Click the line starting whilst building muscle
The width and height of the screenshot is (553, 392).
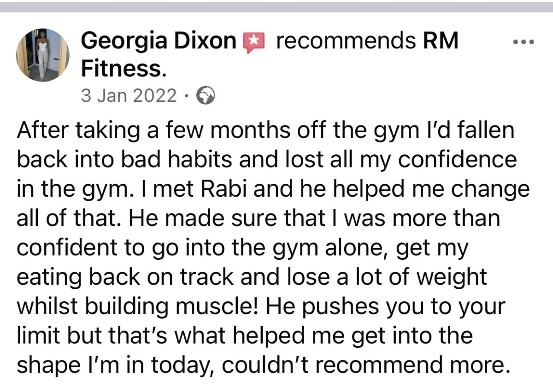(x=262, y=308)
